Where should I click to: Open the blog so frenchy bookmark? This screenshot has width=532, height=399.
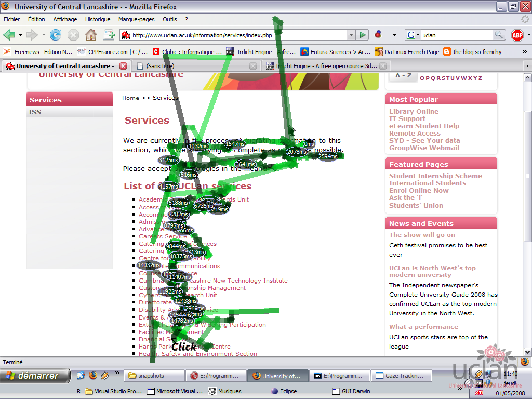pos(473,51)
